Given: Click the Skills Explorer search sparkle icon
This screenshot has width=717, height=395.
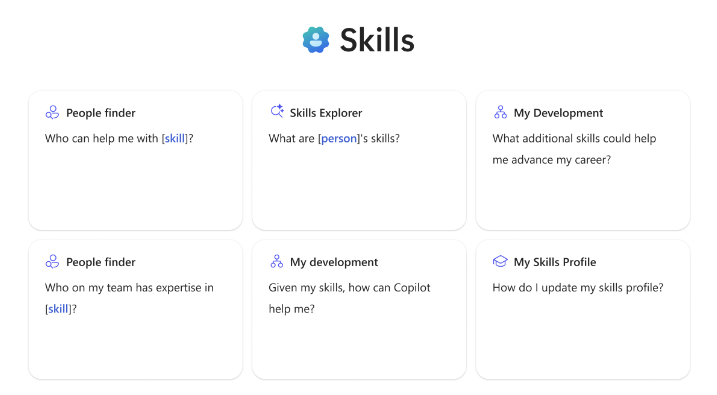Looking at the screenshot, I should [277, 111].
